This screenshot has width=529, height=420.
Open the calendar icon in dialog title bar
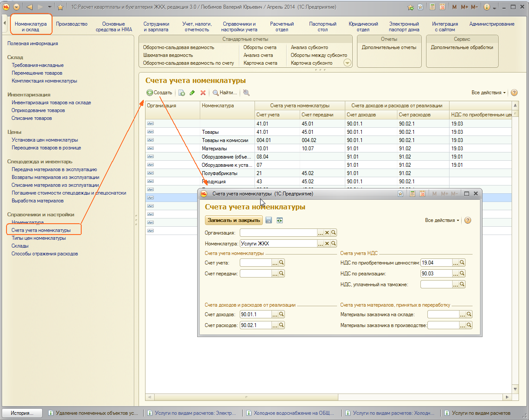tap(422, 194)
